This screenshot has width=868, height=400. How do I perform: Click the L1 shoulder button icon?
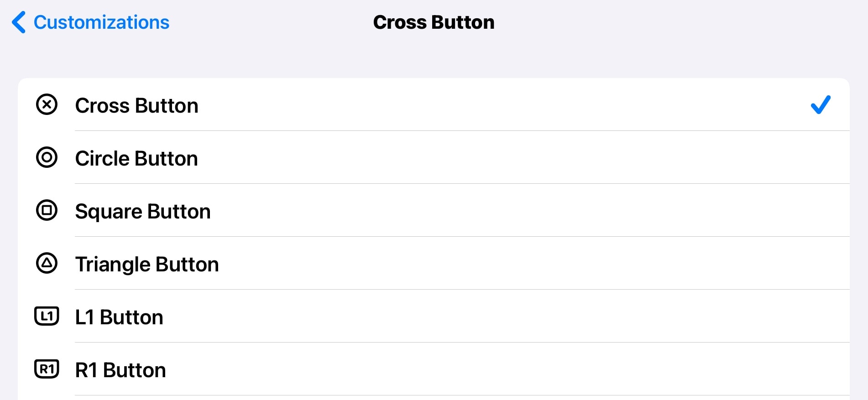click(x=47, y=316)
